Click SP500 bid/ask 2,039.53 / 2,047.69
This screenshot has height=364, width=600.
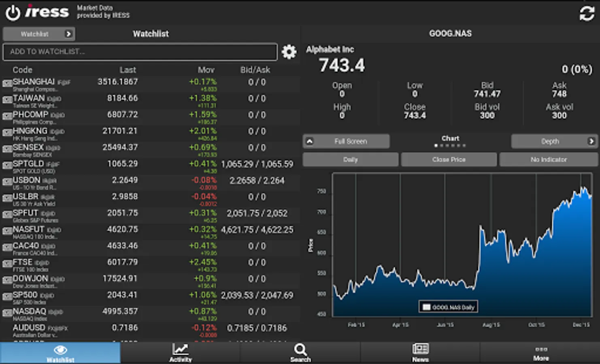click(x=257, y=295)
